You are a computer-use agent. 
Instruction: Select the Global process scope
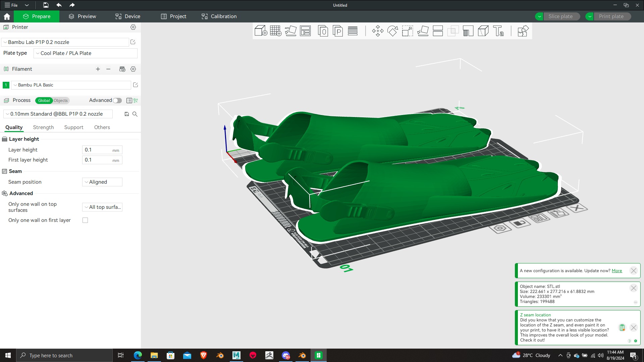point(44,101)
